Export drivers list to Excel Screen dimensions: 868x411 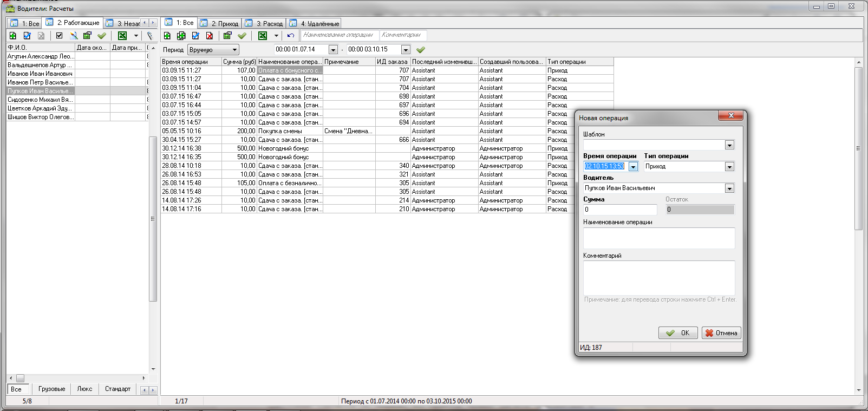[x=122, y=36]
